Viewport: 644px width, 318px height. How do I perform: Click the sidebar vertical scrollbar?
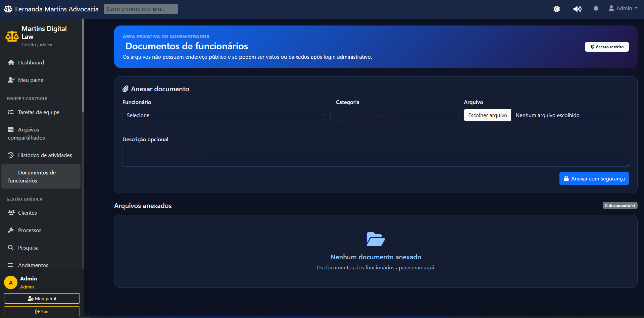click(x=83, y=65)
